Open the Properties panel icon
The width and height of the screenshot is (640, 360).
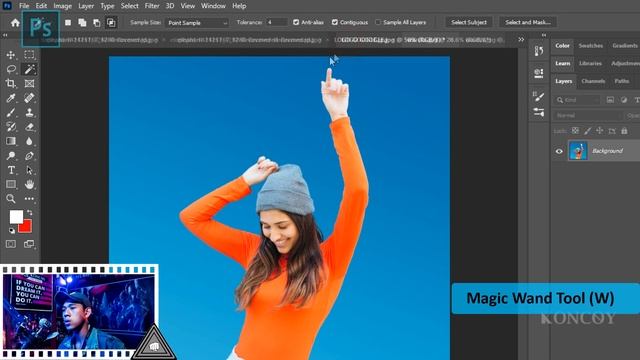[x=539, y=73]
